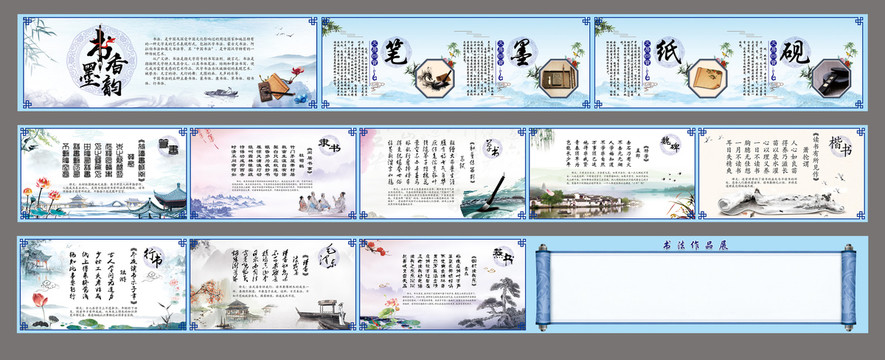Click the red lotus in the 行书 panel
Viewport: 885px width, 360px height.
click(40, 299)
